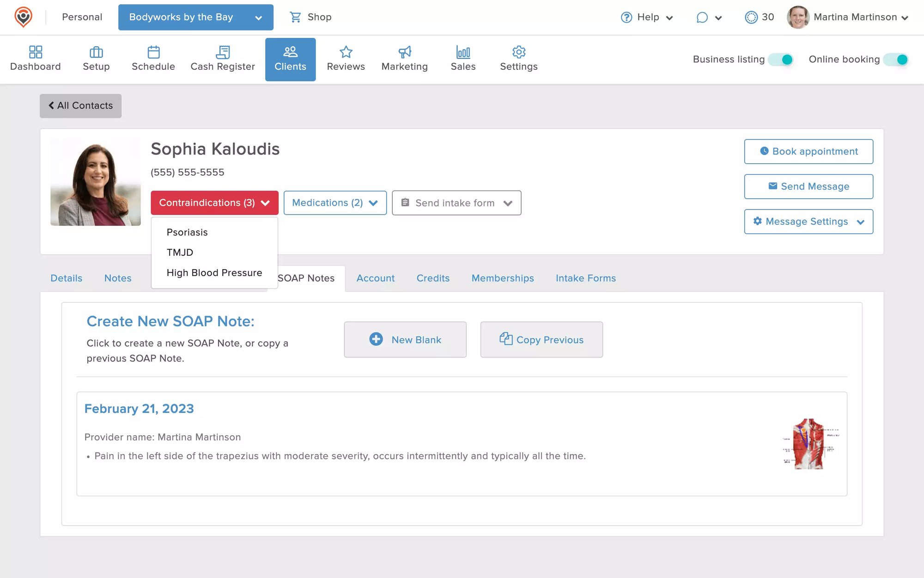
Task: Open the Setup briefcase icon
Action: click(x=96, y=51)
